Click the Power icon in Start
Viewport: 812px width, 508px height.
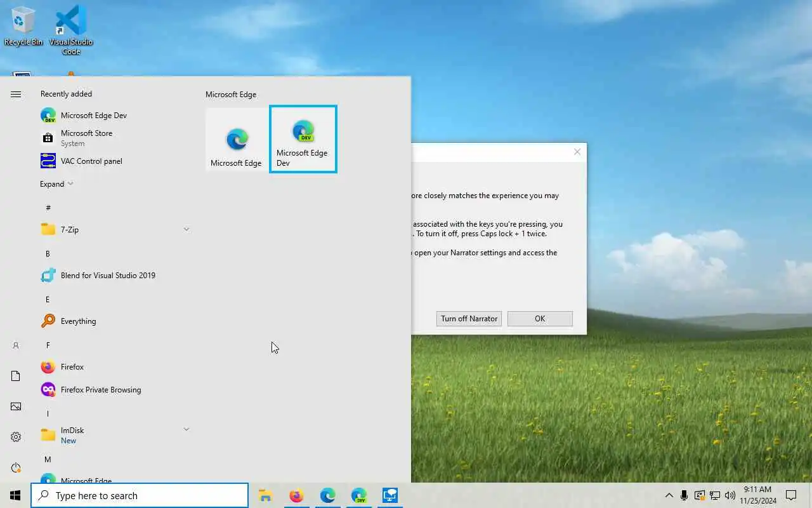16,467
